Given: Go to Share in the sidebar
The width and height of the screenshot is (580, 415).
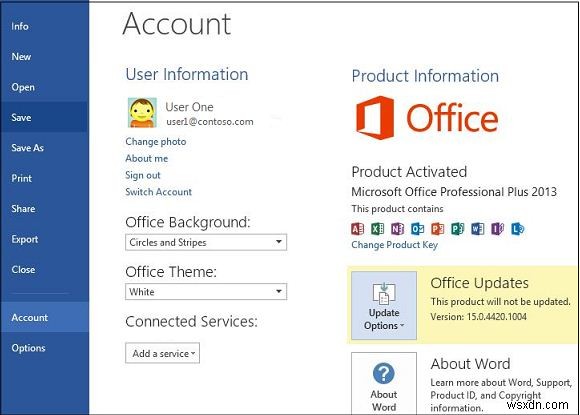Looking at the screenshot, I should point(44,209).
